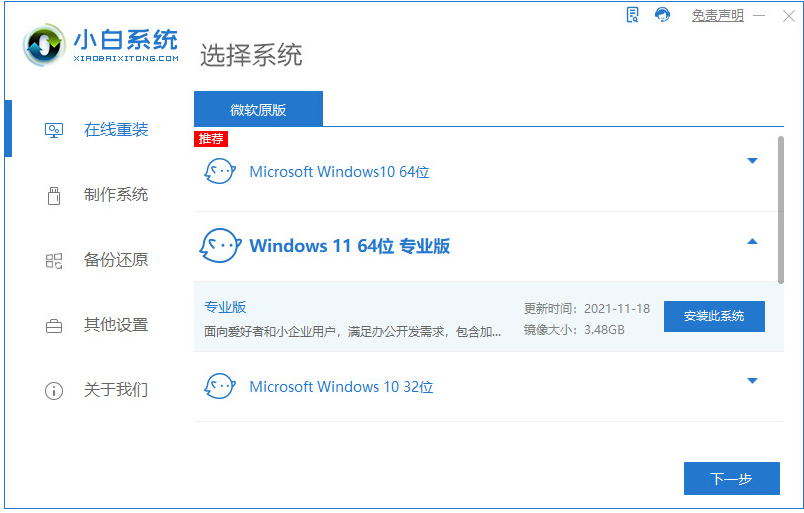804x513 pixels.
Task: Select the Microsoft Windows 10 32位 entry
Action: click(341, 387)
